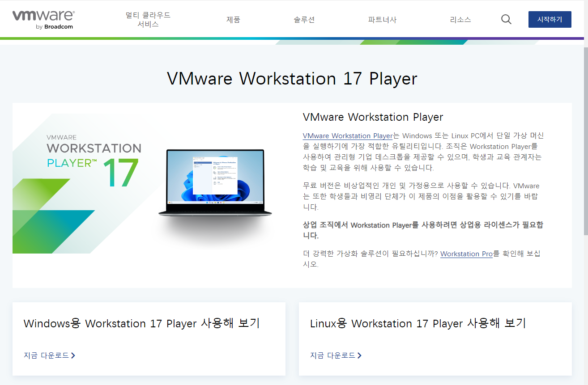Viewport: 588px width, 385px height.
Task: Open the 멀티 클라우드 서비스 menu
Action: [x=148, y=20]
